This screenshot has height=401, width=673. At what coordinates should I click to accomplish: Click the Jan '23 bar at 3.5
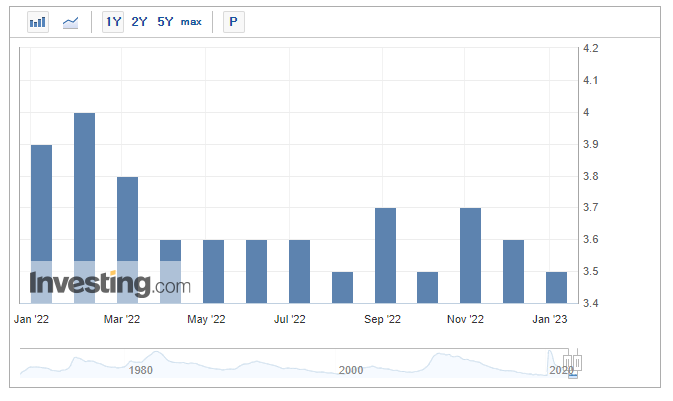tap(556, 288)
